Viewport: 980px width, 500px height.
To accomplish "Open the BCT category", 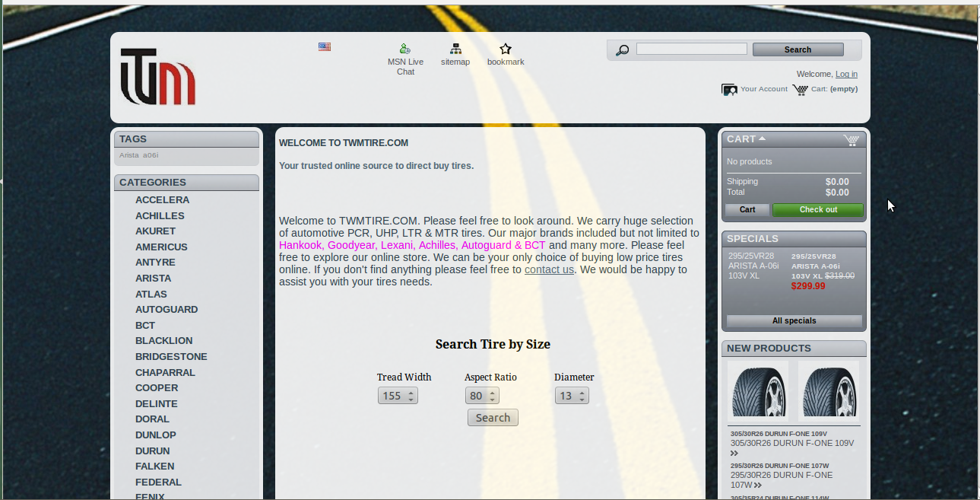I will pos(145,326).
